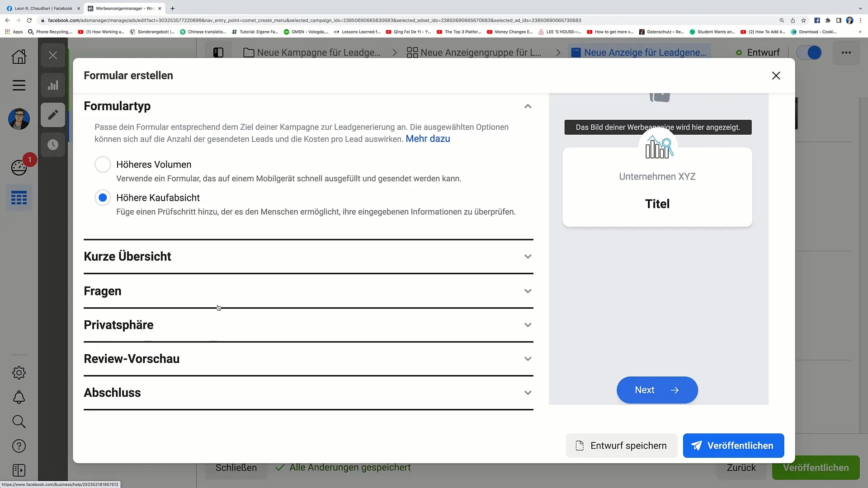This screenshot has width=868, height=488.
Task: Click the Veröffentlichen publish button
Action: coord(734,446)
